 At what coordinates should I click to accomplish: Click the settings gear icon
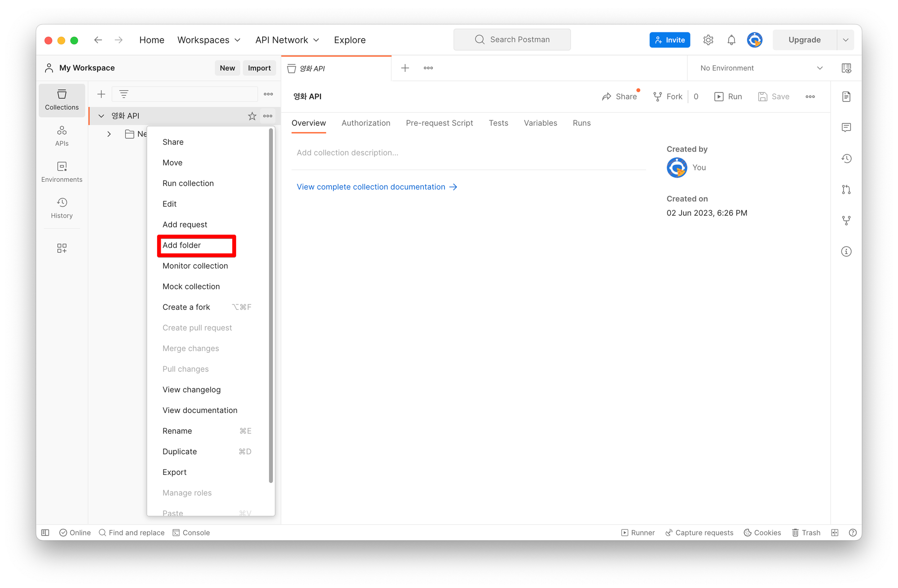[x=708, y=40]
